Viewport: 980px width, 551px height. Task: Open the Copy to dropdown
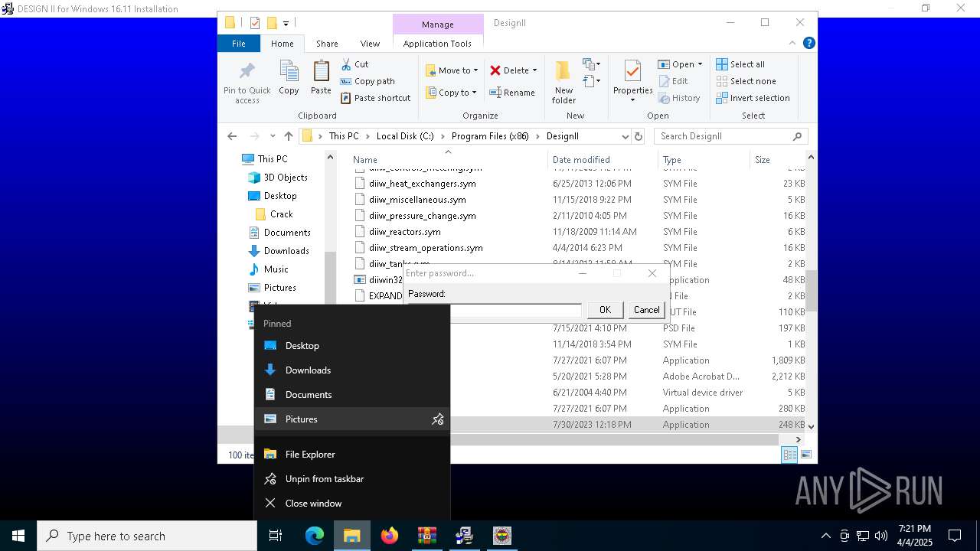coord(451,93)
